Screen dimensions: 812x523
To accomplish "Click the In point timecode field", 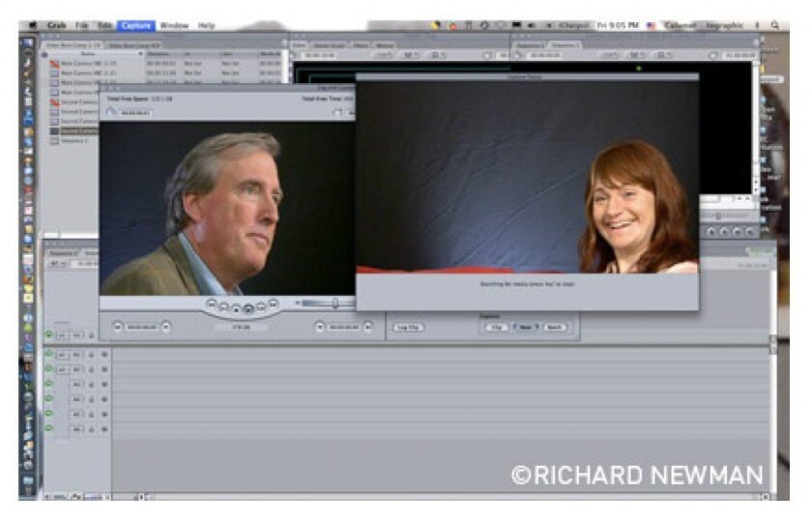I will pyautogui.click(x=141, y=328).
